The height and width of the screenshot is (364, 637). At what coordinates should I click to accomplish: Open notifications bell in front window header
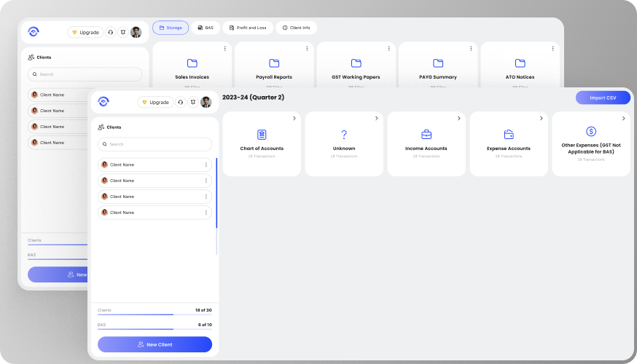point(193,103)
